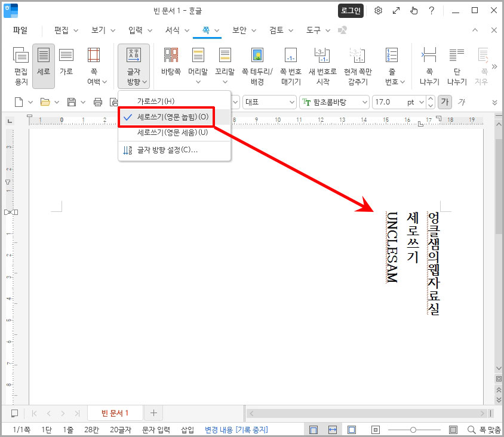Insert a page break with 쪽 나누기

pos(429,66)
